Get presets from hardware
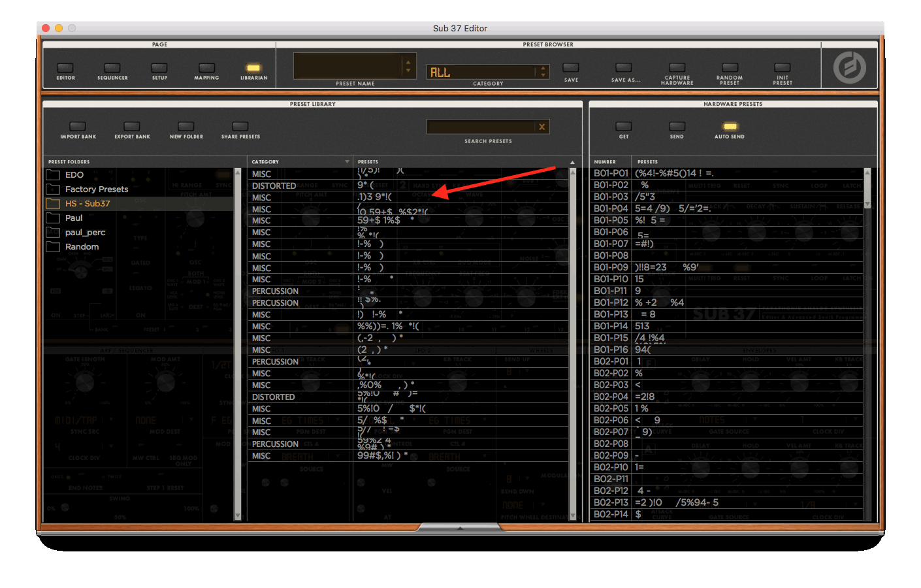 pyautogui.click(x=624, y=127)
